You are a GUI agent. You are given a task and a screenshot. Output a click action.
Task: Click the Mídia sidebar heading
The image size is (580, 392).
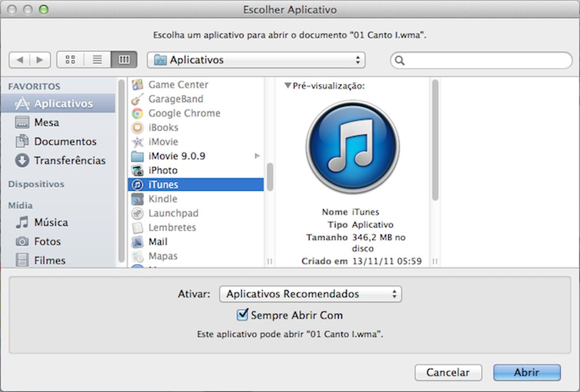coord(21,205)
